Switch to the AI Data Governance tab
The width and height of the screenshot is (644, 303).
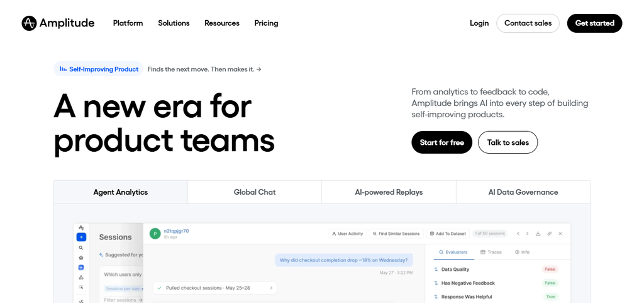tap(523, 192)
